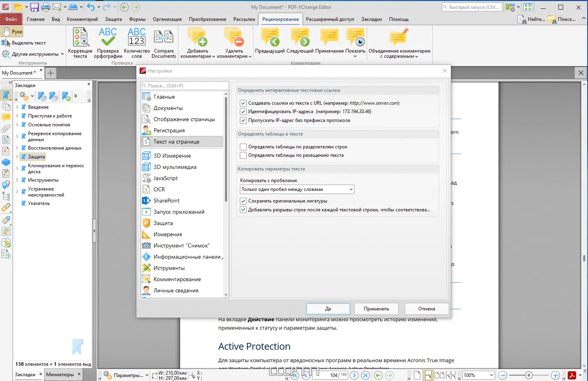
Task: Select the single page layout icon in status bar
Action: click(x=417, y=375)
